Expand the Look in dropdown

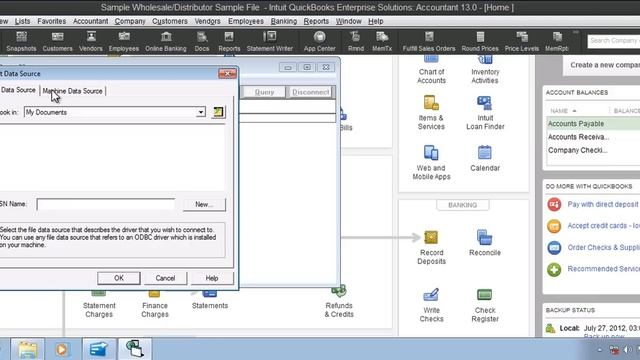[x=200, y=112]
